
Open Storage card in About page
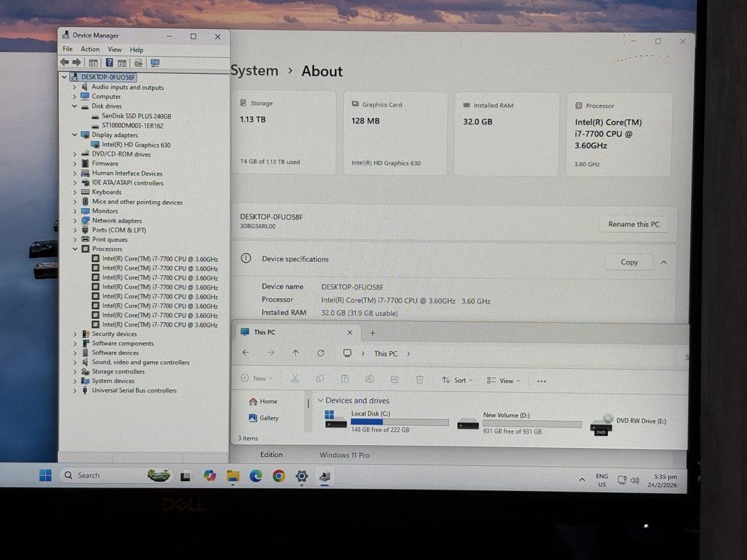tap(284, 132)
